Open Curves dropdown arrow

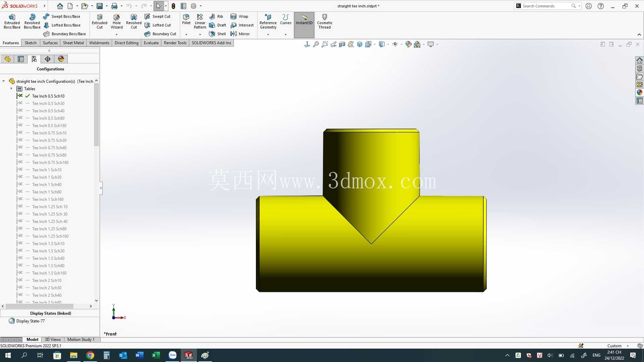click(x=285, y=35)
